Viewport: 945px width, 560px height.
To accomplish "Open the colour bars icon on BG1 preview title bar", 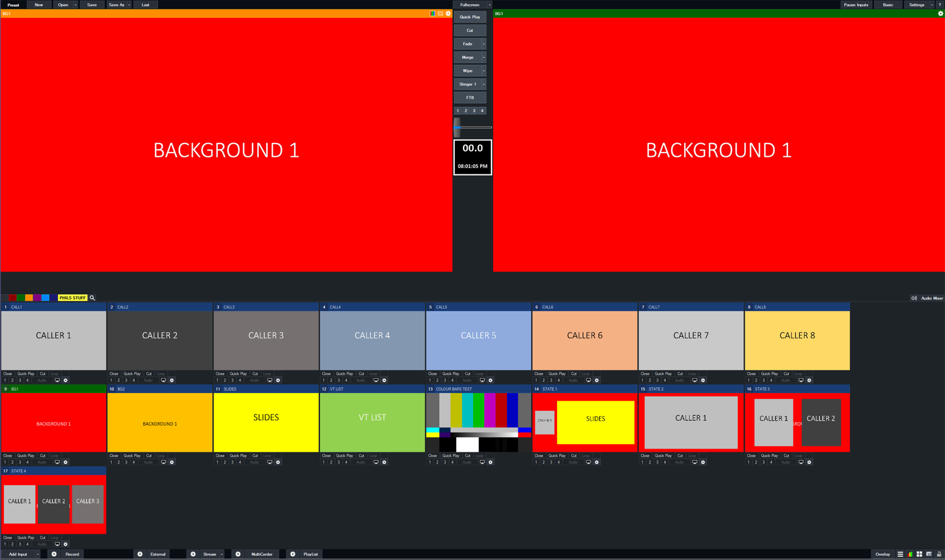I will point(433,13).
